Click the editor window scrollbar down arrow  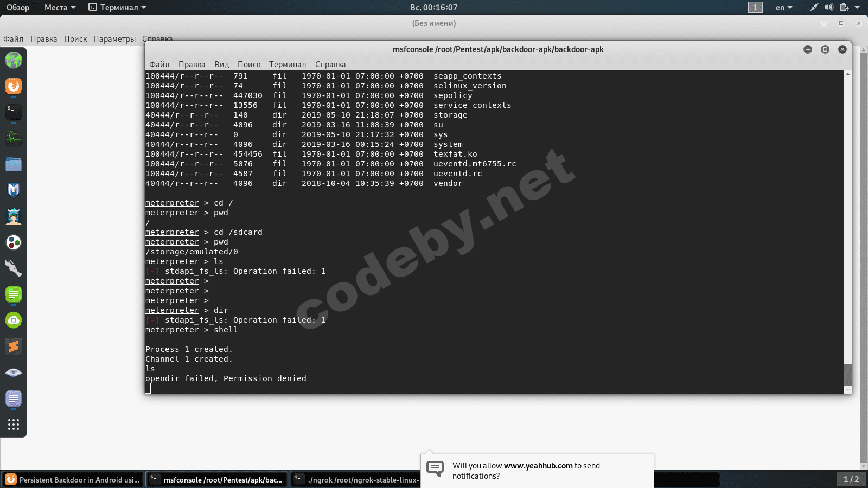click(864, 466)
